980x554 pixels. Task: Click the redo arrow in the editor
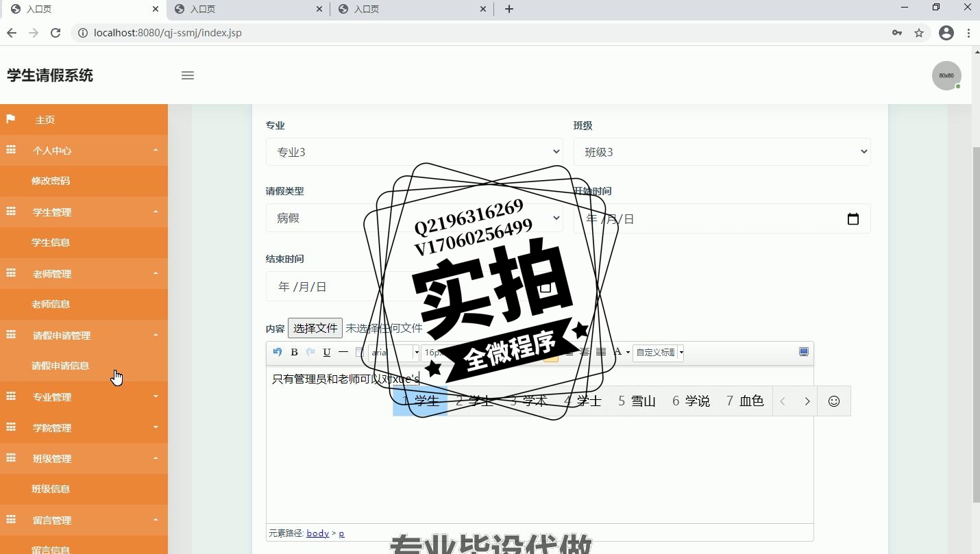(x=310, y=352)
